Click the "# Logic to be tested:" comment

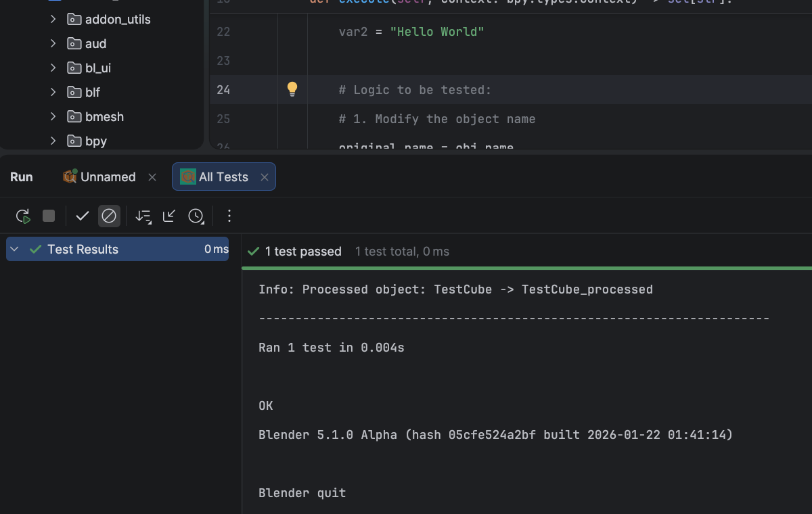tap(415, 90)
